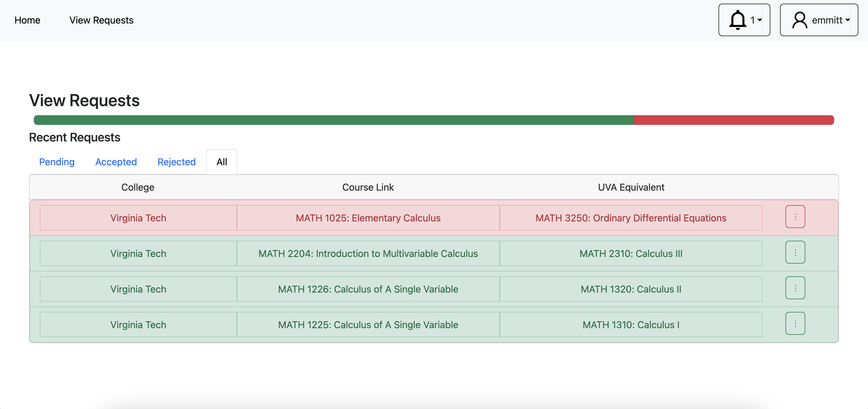Open actions menu for MATH 1226 request
Screen dimensions: 868x409
click(x=795, y=288)
